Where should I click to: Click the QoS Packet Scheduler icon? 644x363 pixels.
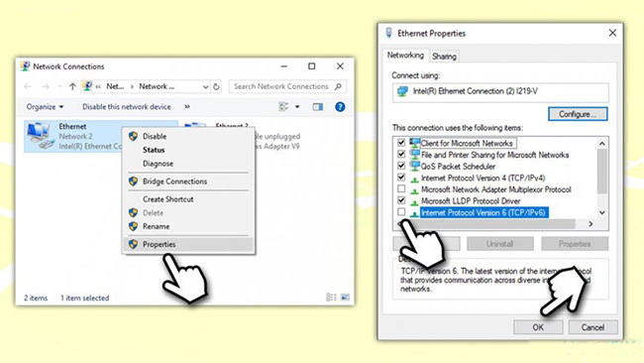click(414, 166)
